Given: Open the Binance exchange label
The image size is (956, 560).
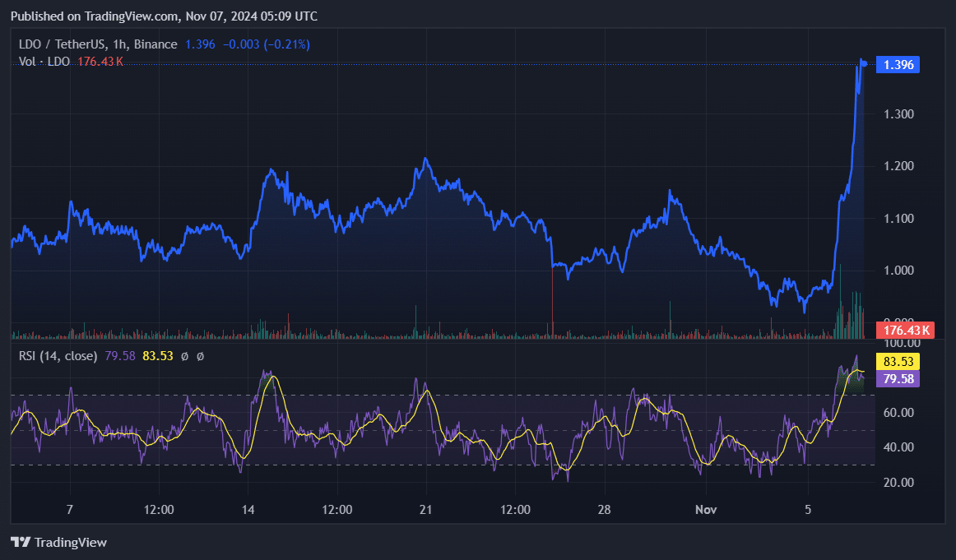Looking at the screenshot, I should [x=155, y=44].
